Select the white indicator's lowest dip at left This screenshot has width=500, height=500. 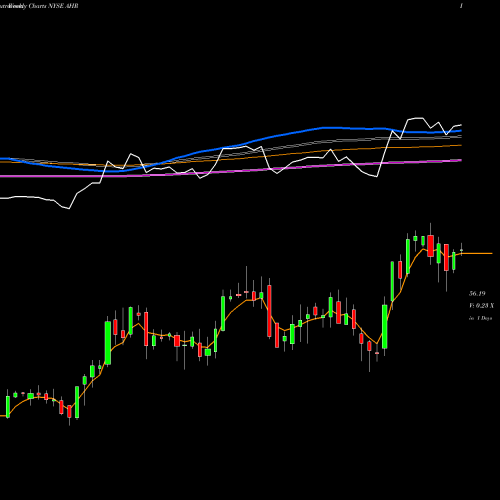pyautogui.click(x=68, y=208)
